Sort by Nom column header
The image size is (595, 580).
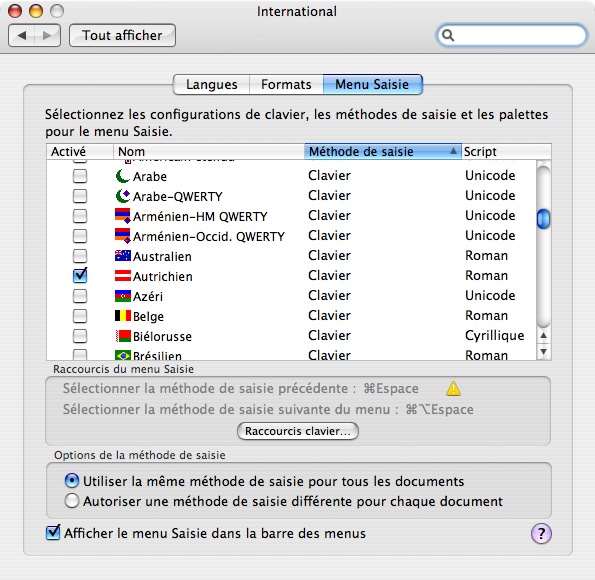click(x=209, y=151)
